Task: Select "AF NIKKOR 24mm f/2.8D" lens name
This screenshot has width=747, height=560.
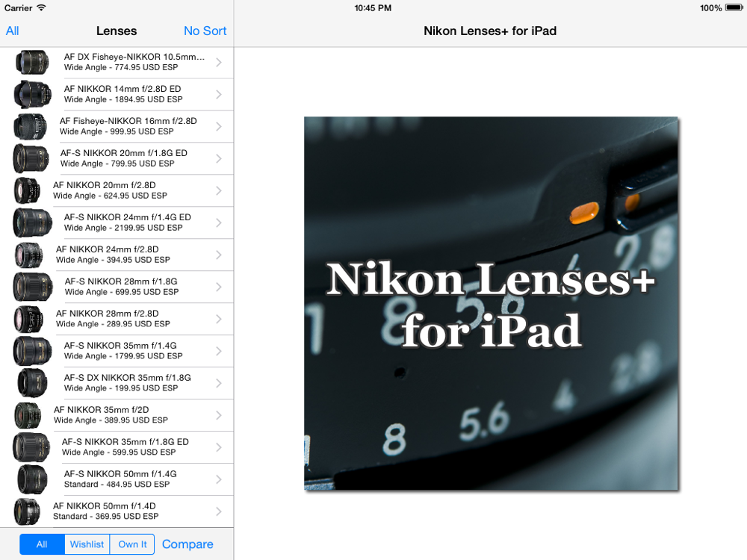Action: 107,249
